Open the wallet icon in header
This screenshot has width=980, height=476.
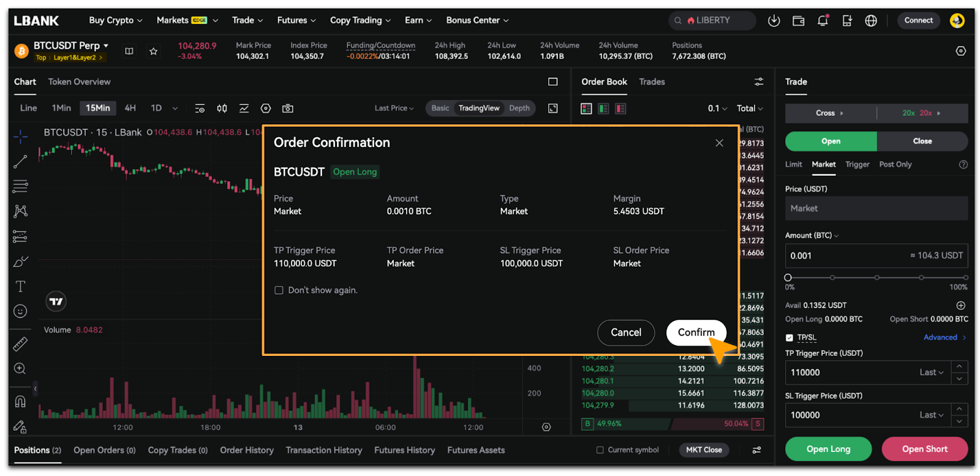798,21
